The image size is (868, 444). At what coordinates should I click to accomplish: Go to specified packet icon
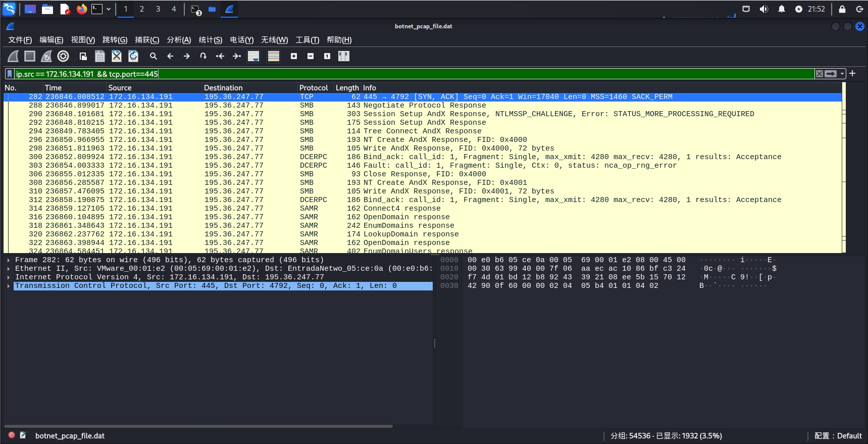click(203, 56)
